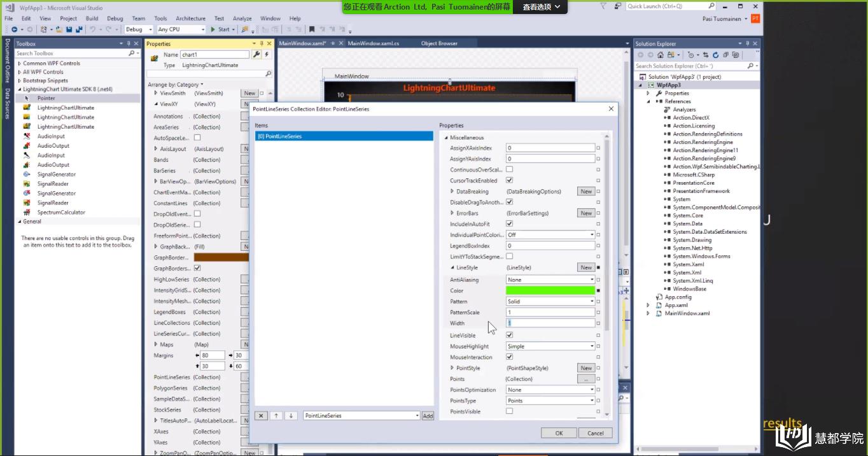Click the ellipsis button for Points collection

coord(586,379)
